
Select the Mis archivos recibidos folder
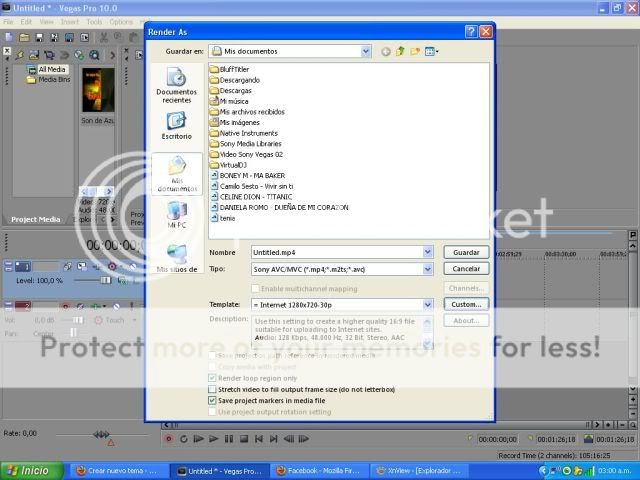[x=247, y=112]
